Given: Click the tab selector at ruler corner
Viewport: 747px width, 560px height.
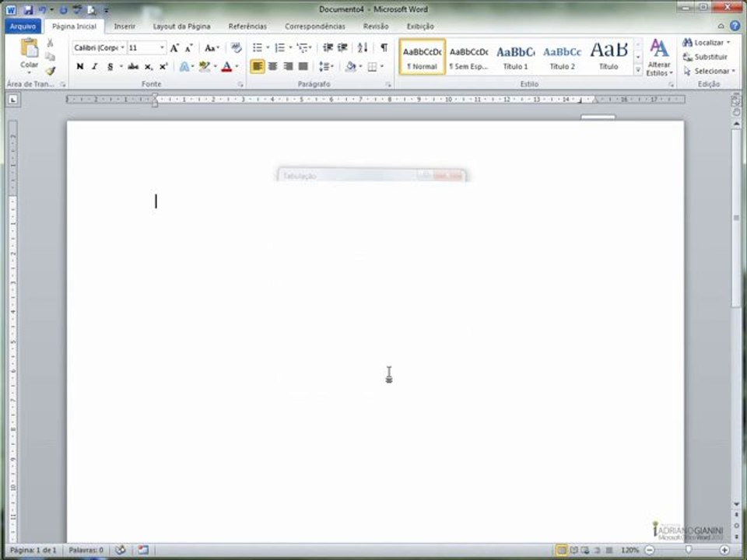Looking at the screenshot, I should [x=13, y=100].
